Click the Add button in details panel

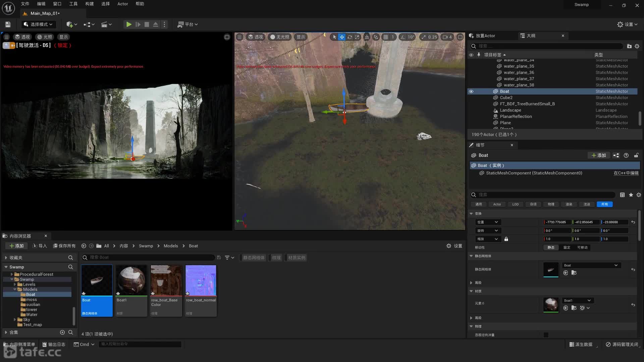point(598,155)
